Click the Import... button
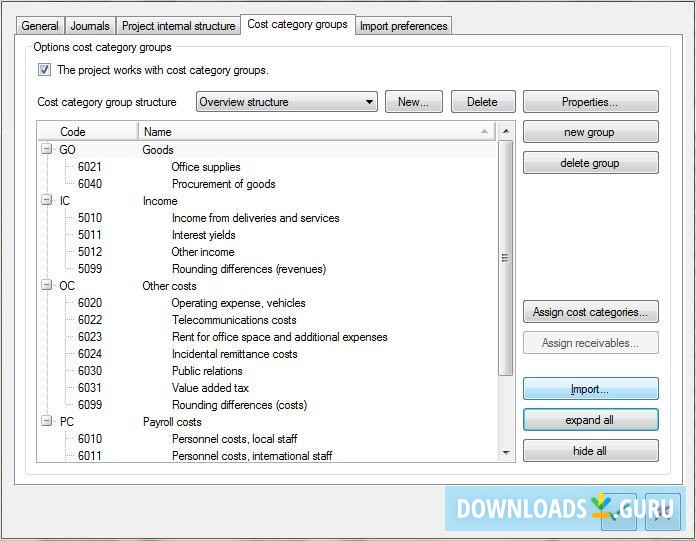Screen dimensions: 696x541 point(590,389)
